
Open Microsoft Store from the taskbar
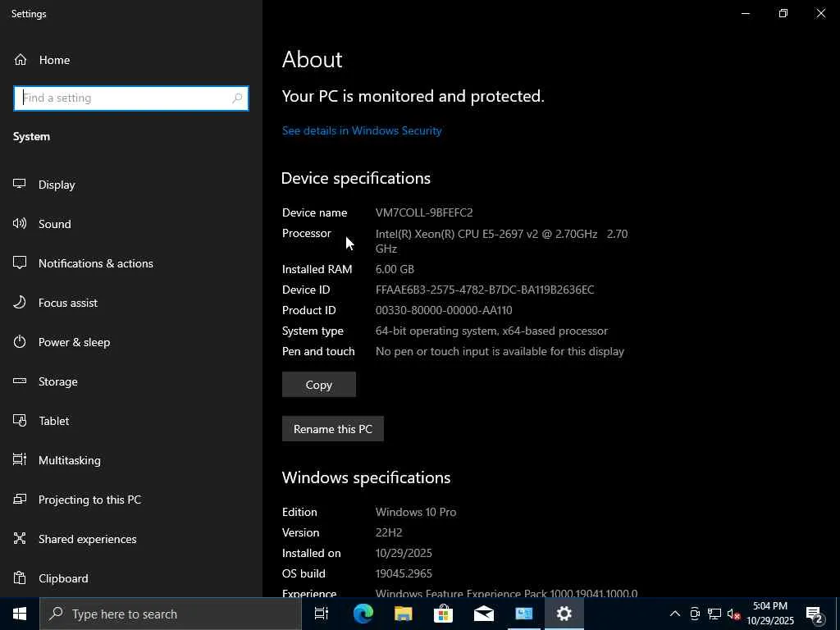(x=443, y=614)
